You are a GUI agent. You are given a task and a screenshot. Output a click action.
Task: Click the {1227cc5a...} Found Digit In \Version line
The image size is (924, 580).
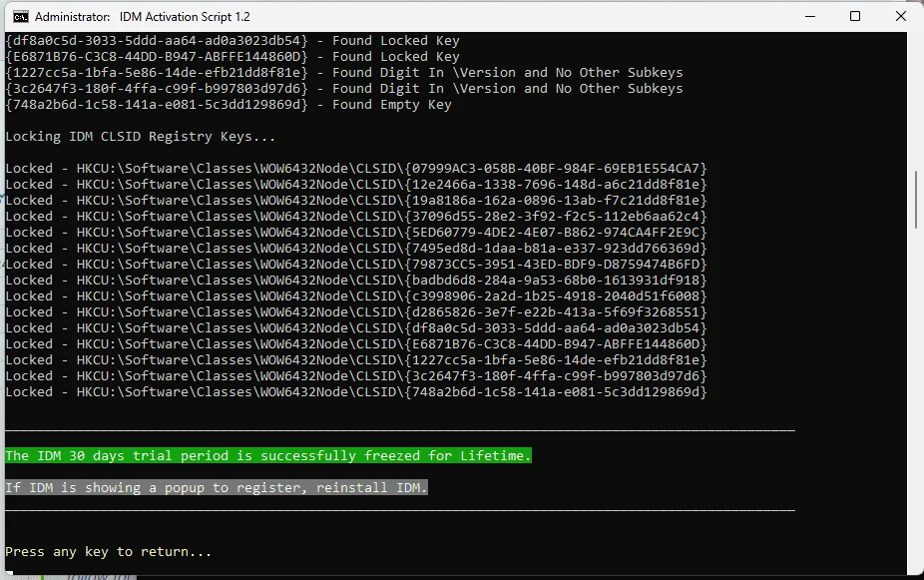coord(344,73)
